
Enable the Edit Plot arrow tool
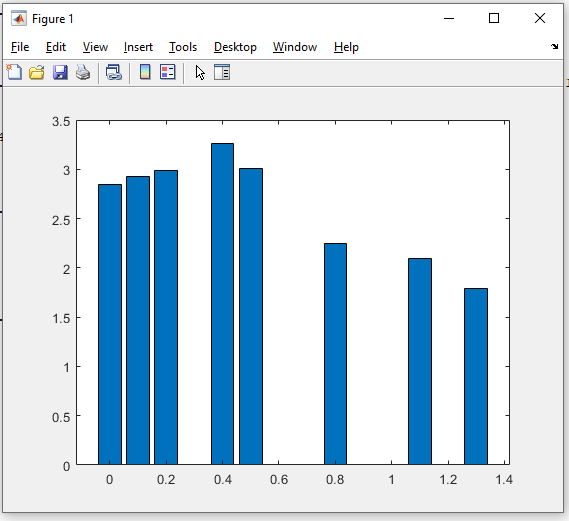(x=200, y=72)
